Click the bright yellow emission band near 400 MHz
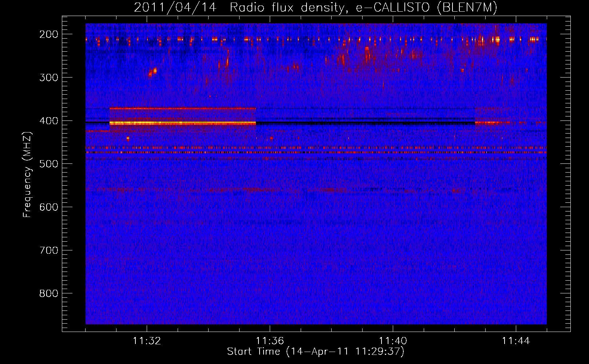Viewport: 589px width, 364px height. point(183,123)
